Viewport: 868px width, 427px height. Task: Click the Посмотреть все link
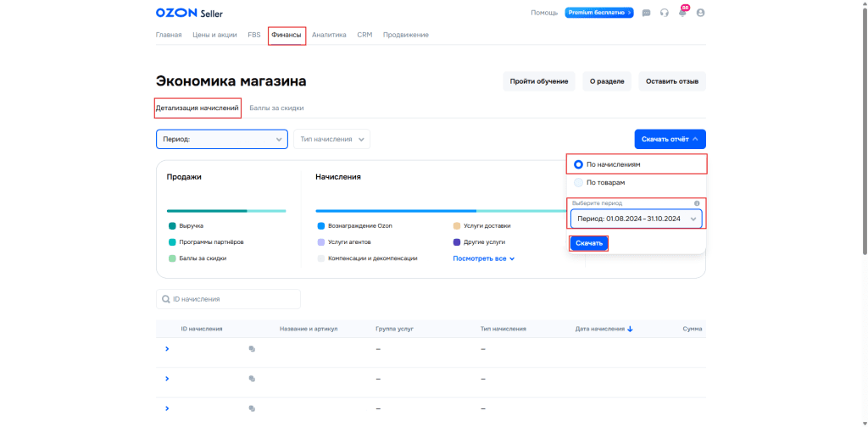(483, 258)
